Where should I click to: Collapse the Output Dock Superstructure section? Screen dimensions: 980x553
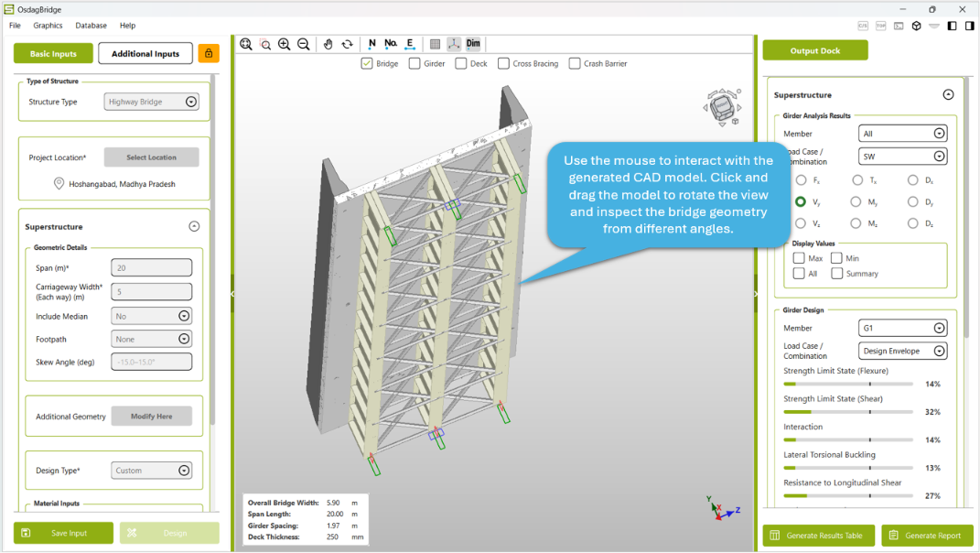(x=948, y=94)
